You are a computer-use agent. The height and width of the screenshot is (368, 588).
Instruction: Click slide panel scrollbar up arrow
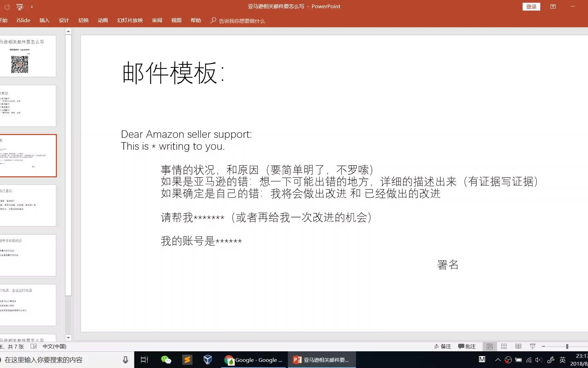click(68, 31)
